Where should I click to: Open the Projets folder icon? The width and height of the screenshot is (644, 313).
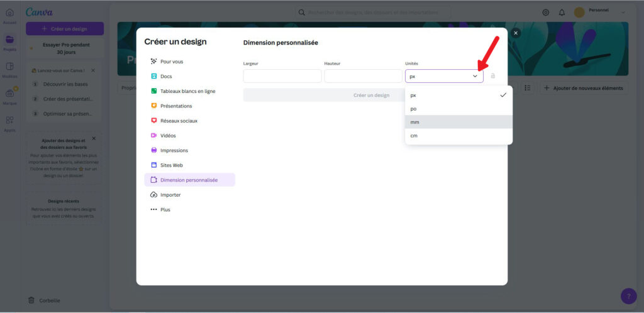[9, 41]
